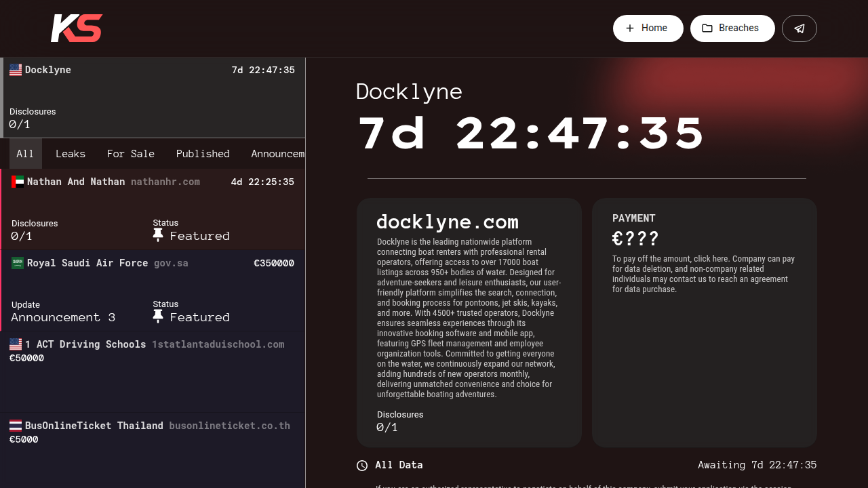The height and width of the screenshot is (488, 868).
Task: Click the Announcement 3 update text
Action: pyautogui.click(x=63, y=317)
